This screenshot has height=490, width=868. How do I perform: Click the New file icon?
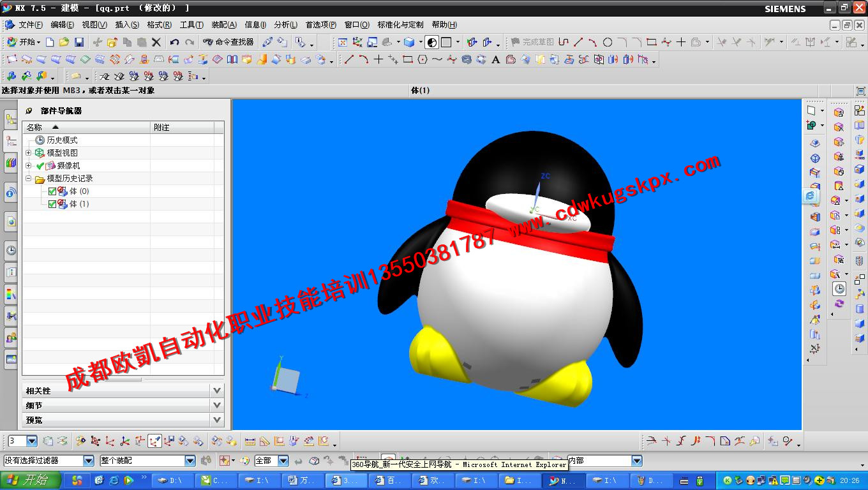click(50, 42)
